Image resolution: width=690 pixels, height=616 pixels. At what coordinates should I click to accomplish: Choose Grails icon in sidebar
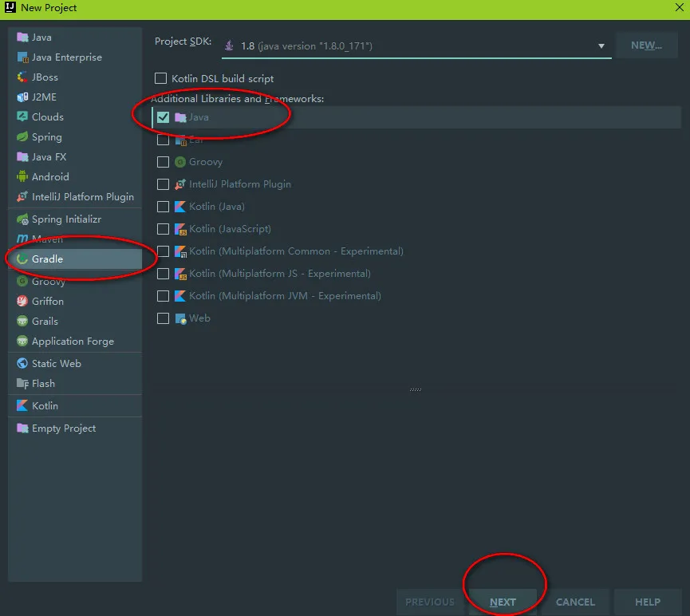22,321
